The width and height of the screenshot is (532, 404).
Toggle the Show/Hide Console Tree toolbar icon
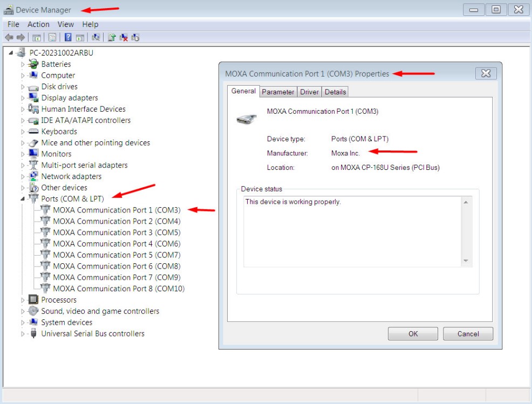pyautogui.click(x=37, y=37)
